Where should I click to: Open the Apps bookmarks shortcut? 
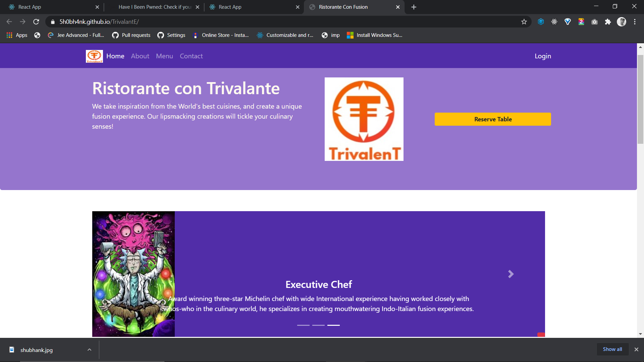[17, 35]
